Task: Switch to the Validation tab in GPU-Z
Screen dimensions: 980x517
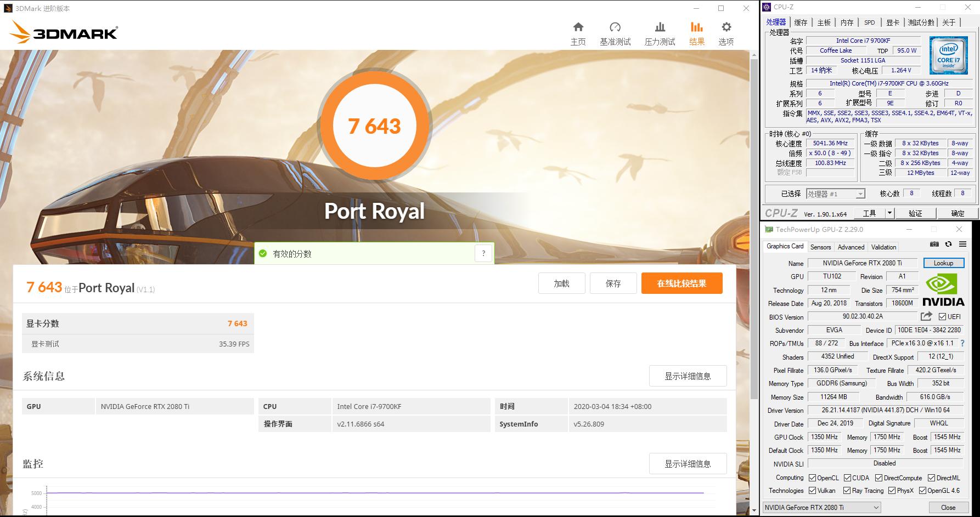Action: [883, 247]
